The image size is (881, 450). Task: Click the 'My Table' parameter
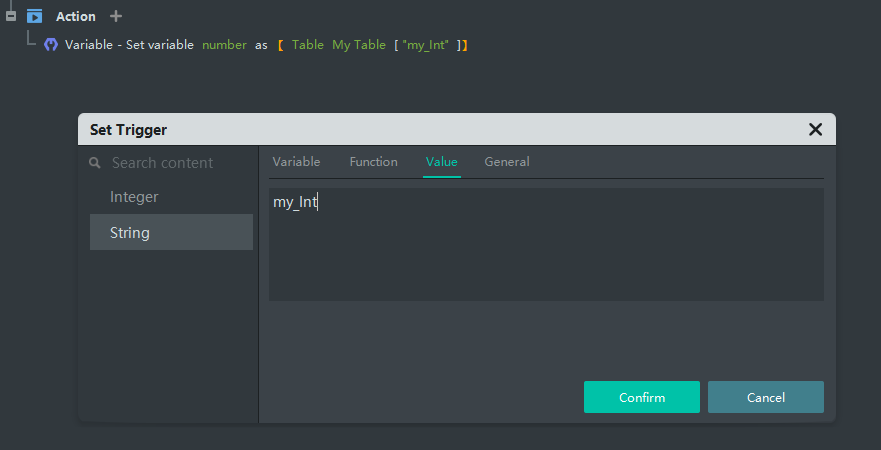pyautogui.click(x=359, y=45)
